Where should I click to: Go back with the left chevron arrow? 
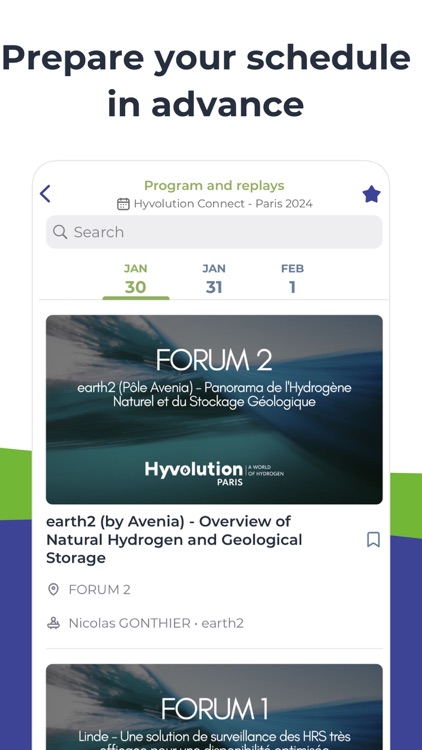point(45,194)
